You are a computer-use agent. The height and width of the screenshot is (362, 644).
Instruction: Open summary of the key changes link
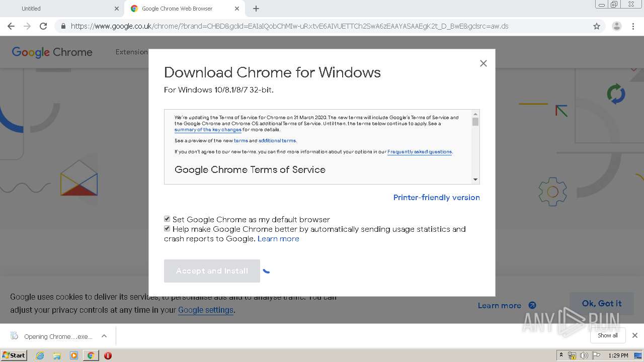pyautogui.click(x=208, y=130)
